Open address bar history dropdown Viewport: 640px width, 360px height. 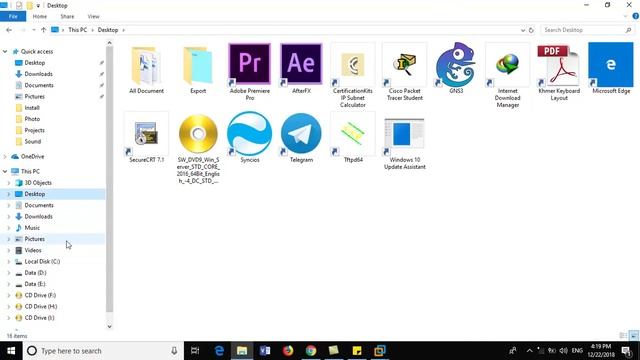pyautogui.click(x=523, y=30)
